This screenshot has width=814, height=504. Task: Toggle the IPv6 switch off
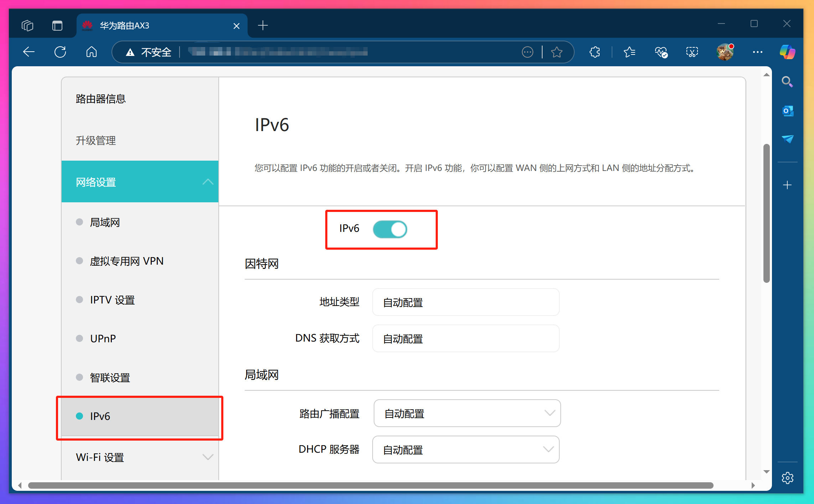coord(390,229)
